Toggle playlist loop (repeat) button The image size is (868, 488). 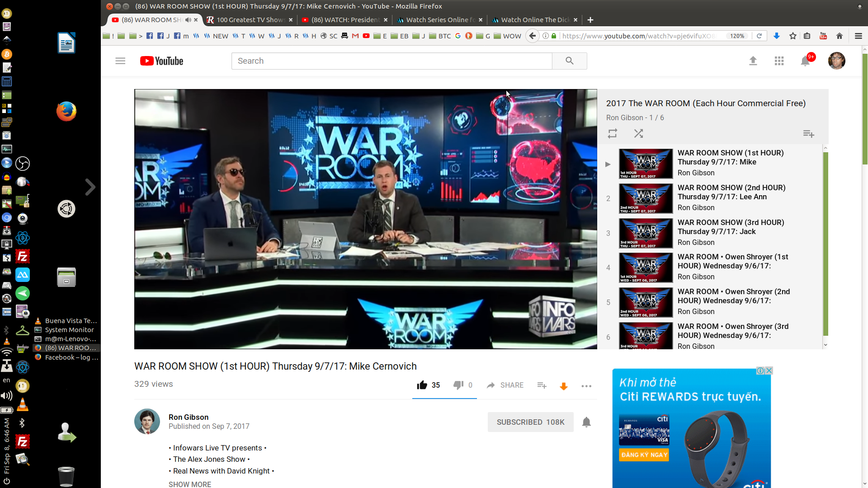613,134
